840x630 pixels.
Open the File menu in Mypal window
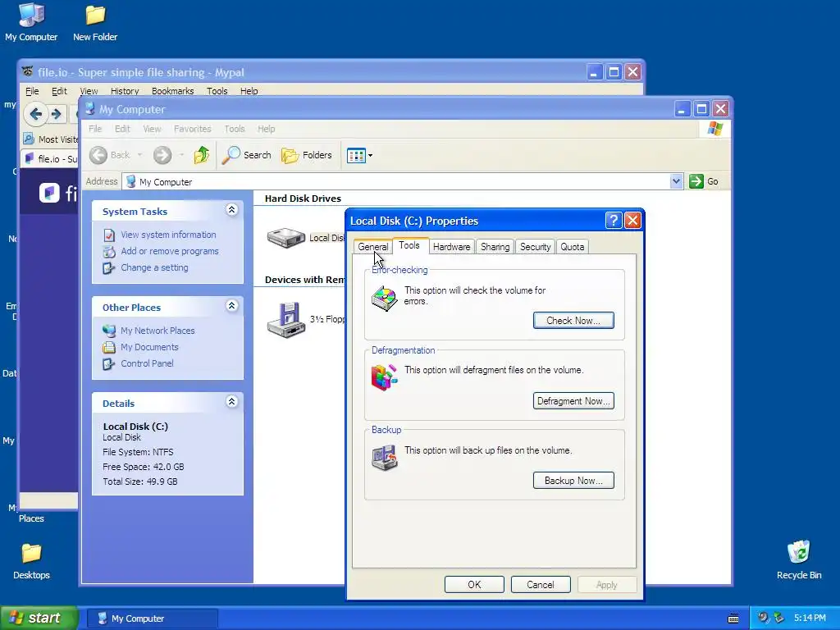(x=32, y=91)
